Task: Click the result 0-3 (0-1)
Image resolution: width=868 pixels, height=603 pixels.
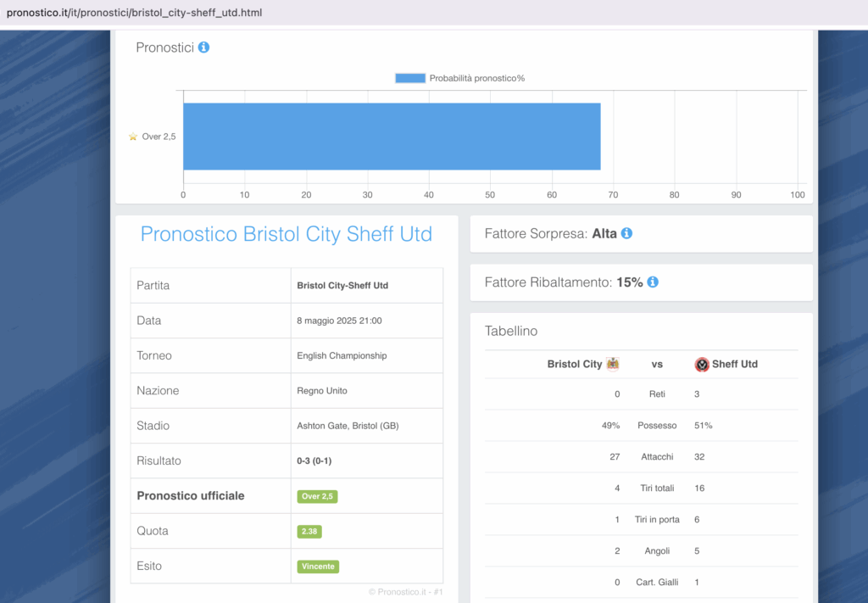Action: (314, 461)
